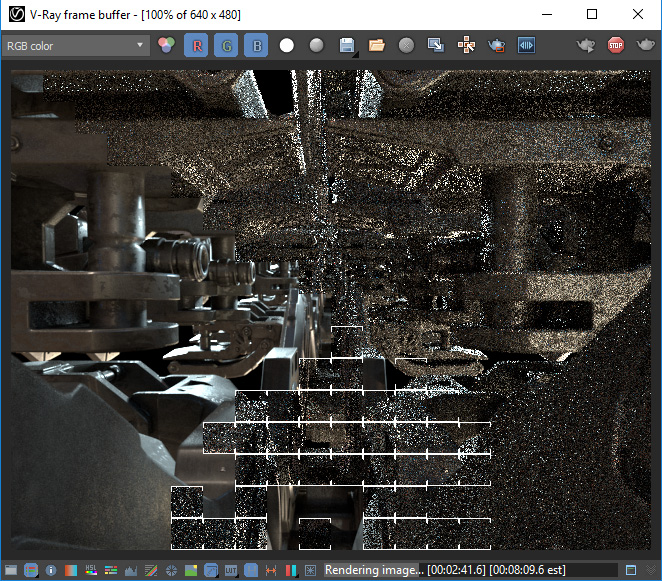Switch to the alpha channel white circle
The image size is (662, 581).
tap(287, 45)
